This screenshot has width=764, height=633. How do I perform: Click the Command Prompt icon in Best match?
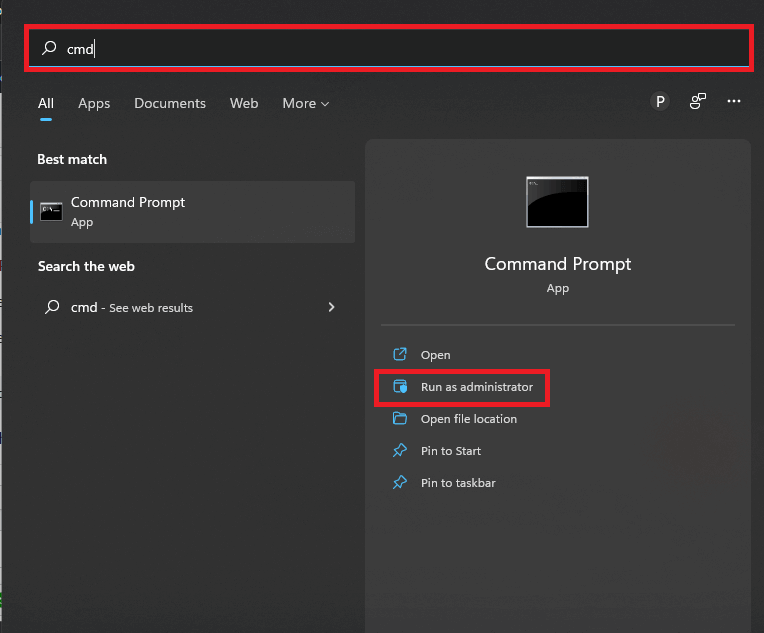click(x=51, y=211)
